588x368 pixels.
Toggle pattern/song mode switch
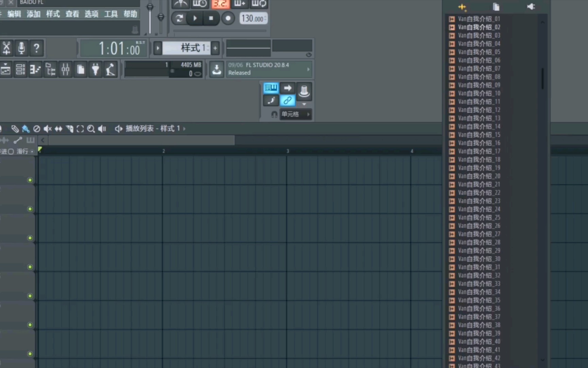(x=179, y=18)
